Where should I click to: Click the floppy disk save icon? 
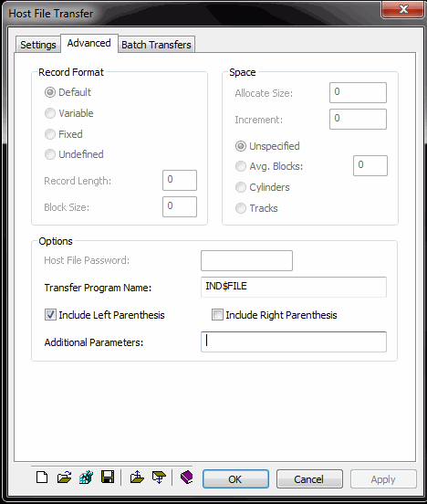coord(108,477)
